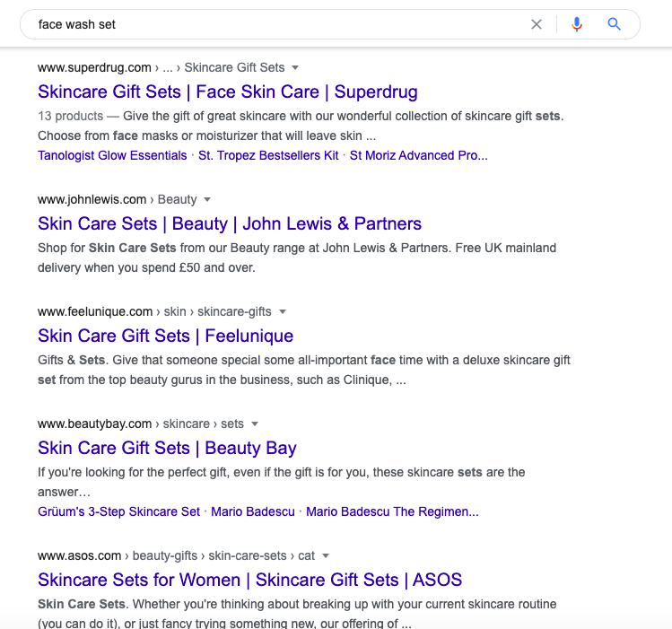Open the dropdown arrow next to johnlewis.com Beauty
672x629 pixels.
pyautogui.click(x=207, y=200)
